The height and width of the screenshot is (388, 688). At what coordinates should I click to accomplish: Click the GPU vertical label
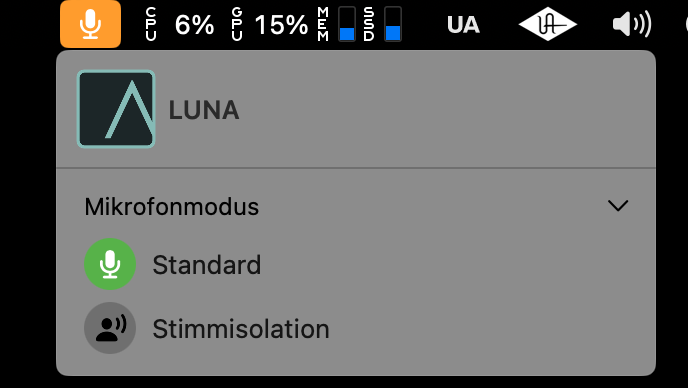(x=236, y=24)
